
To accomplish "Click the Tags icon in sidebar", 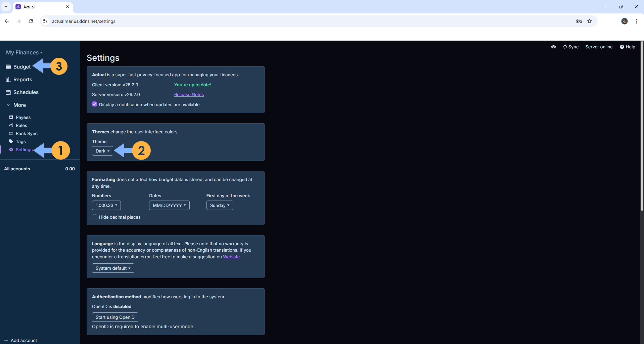I will 11,141.
